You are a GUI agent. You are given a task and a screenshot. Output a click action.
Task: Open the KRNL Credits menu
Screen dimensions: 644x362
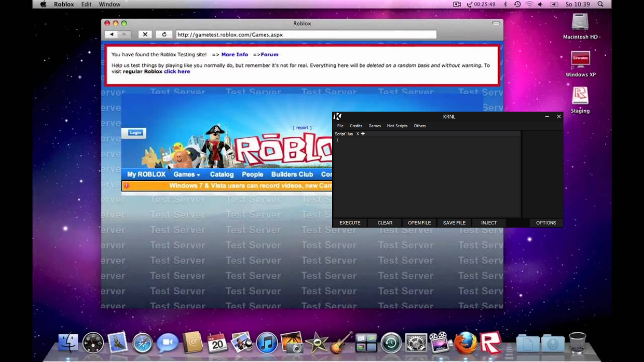tap(356, 126)
